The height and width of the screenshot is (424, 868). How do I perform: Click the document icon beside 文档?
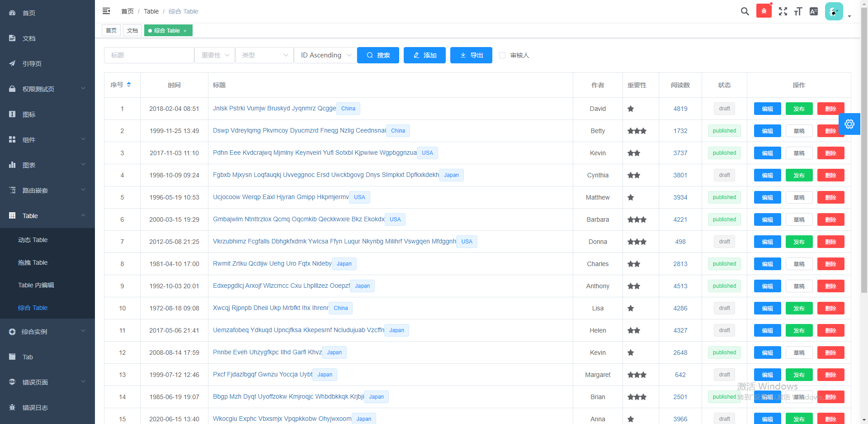[x=12, y=38]
